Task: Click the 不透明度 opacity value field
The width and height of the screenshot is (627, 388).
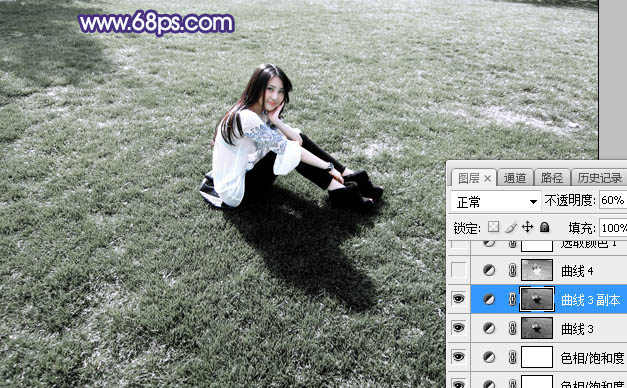Action: 613,200
